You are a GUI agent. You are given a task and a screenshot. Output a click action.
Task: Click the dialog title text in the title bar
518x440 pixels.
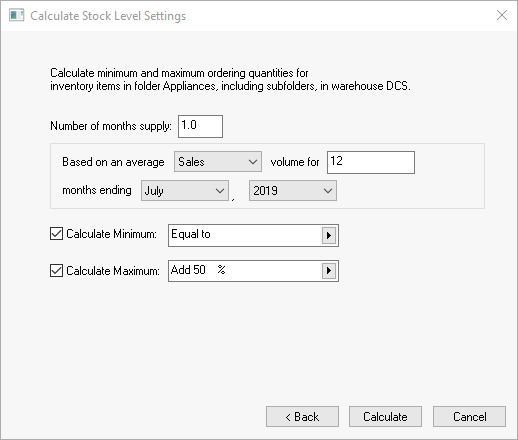(108, 16)
